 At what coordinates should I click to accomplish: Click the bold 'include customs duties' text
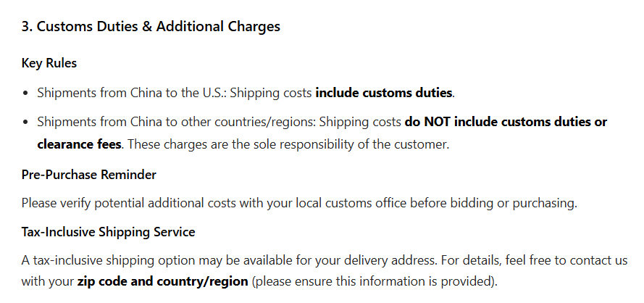384,93
